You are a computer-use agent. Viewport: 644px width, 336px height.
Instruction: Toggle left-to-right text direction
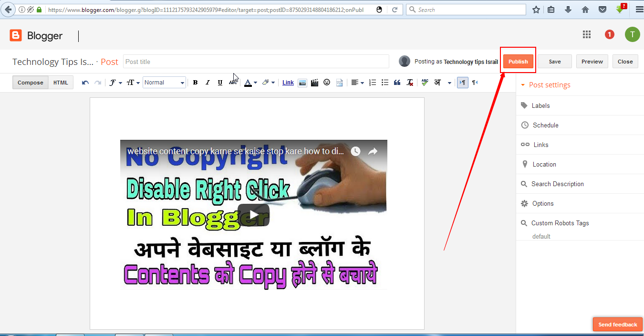pos(462,83)
